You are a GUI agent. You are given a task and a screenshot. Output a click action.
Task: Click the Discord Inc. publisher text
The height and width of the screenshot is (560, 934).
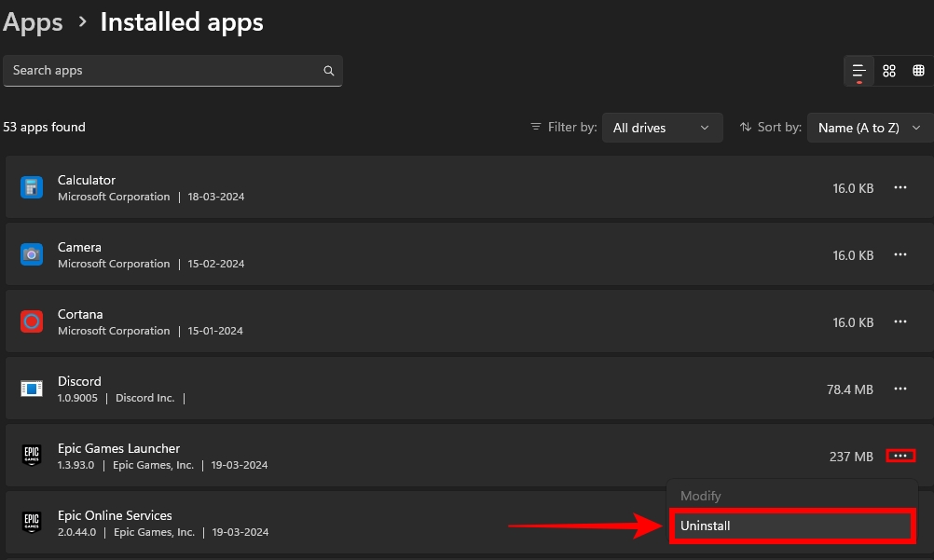coord(144,398)
